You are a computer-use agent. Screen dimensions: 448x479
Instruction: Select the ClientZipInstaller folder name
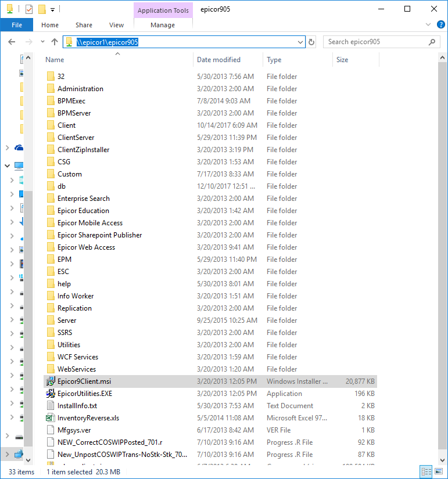[84, 150]
